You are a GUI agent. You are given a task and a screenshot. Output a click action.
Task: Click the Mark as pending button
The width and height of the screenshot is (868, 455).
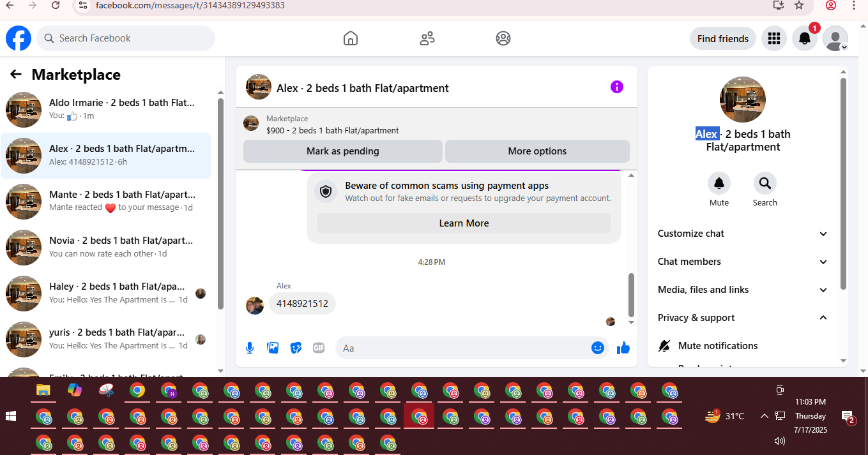(343, 151)
